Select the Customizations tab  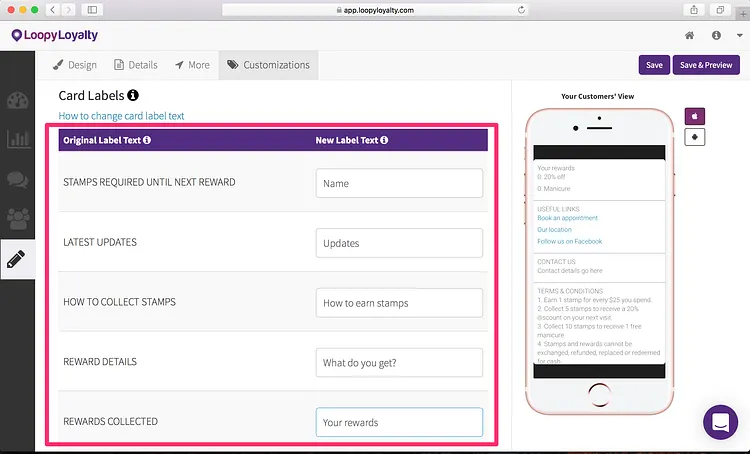pos(268,65)
